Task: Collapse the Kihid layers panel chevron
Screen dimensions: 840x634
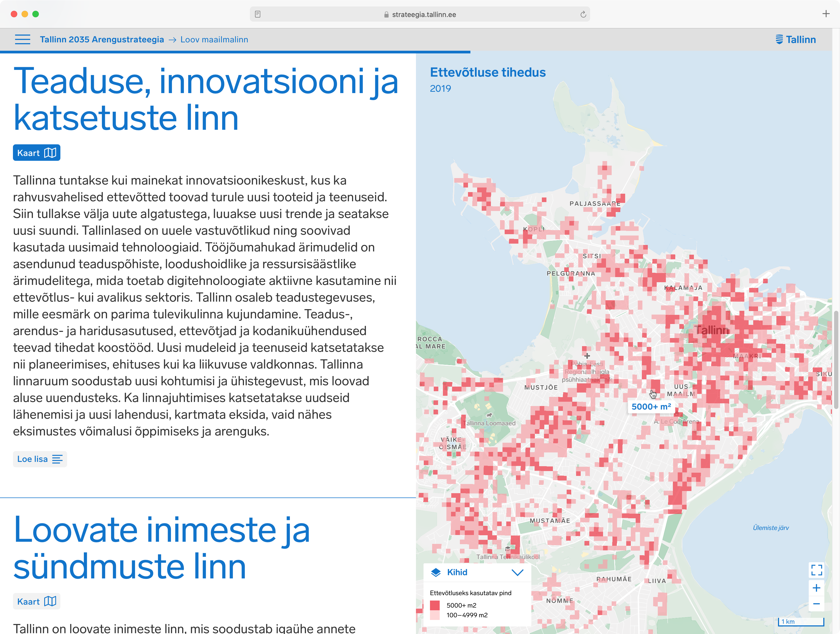Action: (518, 572)
